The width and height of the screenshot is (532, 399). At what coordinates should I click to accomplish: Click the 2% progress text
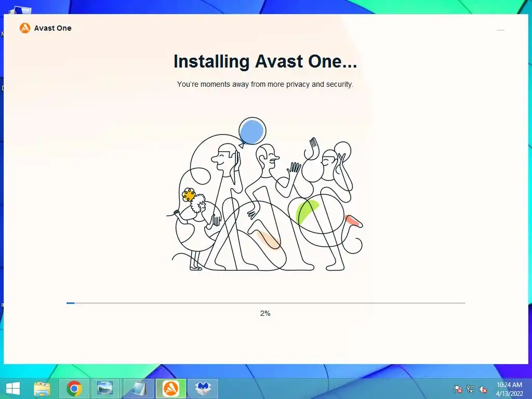[265, 313]
